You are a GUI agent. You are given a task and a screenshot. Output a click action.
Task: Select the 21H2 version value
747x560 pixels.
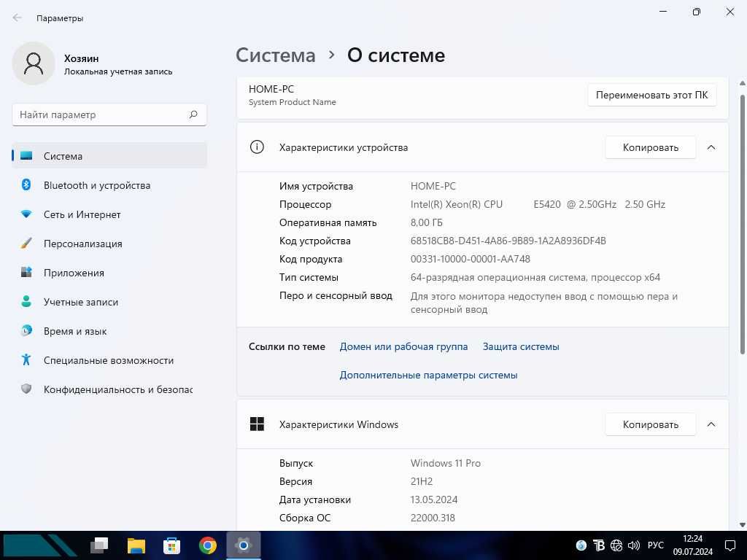pyautogui.click(x=422, y=481)
